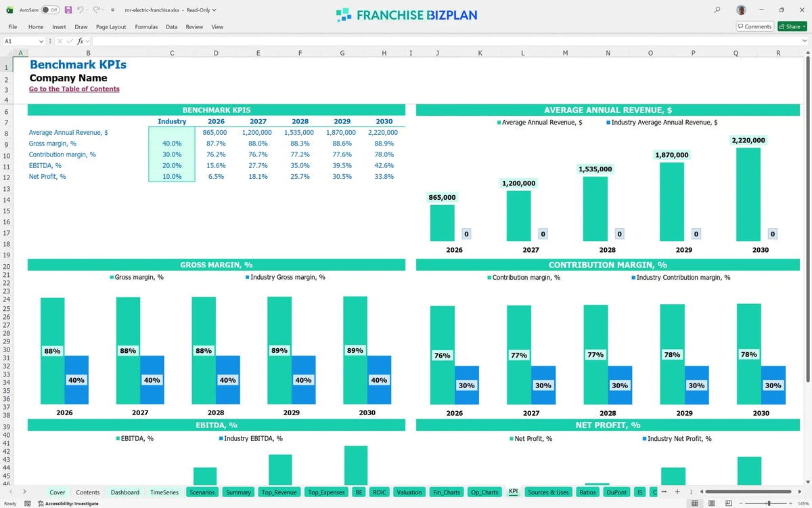Click the Cancel X icon in the formula bar
This screenshot has width=812, height=508.
[60, 41]
